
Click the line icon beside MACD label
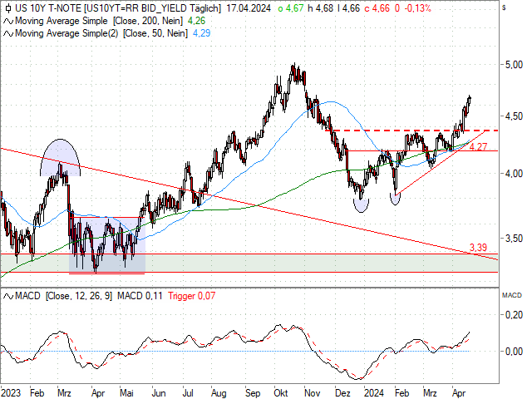pyautogui.click(x=7, y=296)
